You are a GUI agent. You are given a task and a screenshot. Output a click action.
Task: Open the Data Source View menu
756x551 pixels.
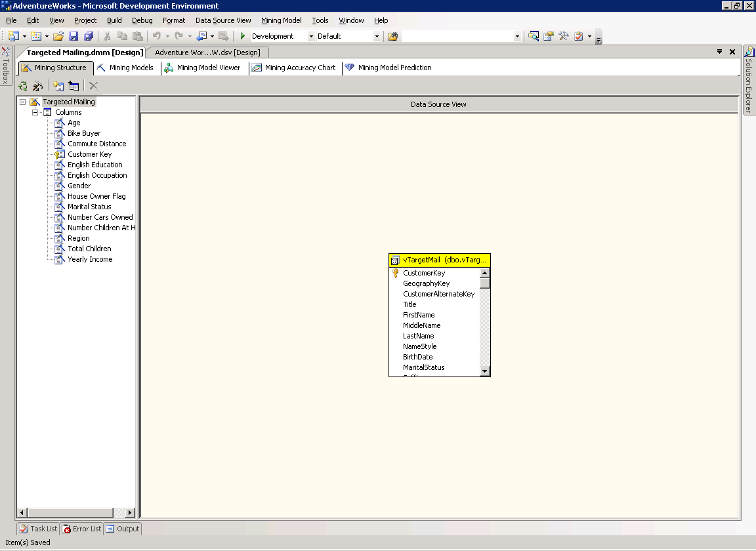point(223,20)
